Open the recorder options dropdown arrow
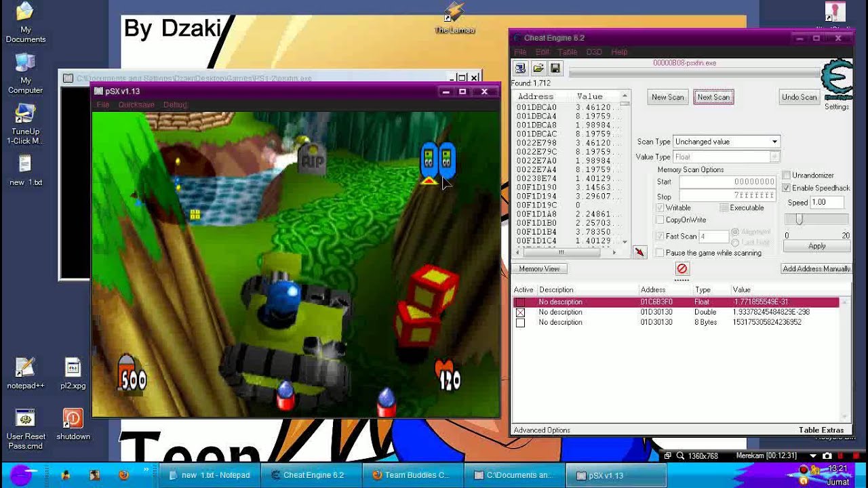 [813, 456]
